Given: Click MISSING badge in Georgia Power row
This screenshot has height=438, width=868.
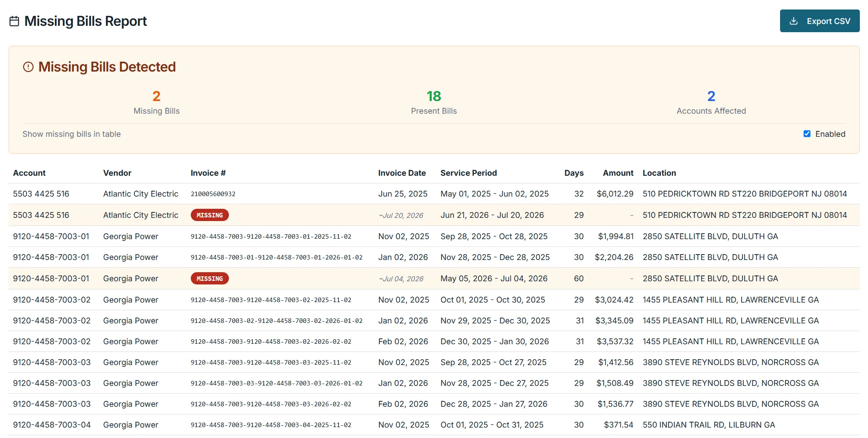Looking at the screenshot, I should click(x=210, y=279).
